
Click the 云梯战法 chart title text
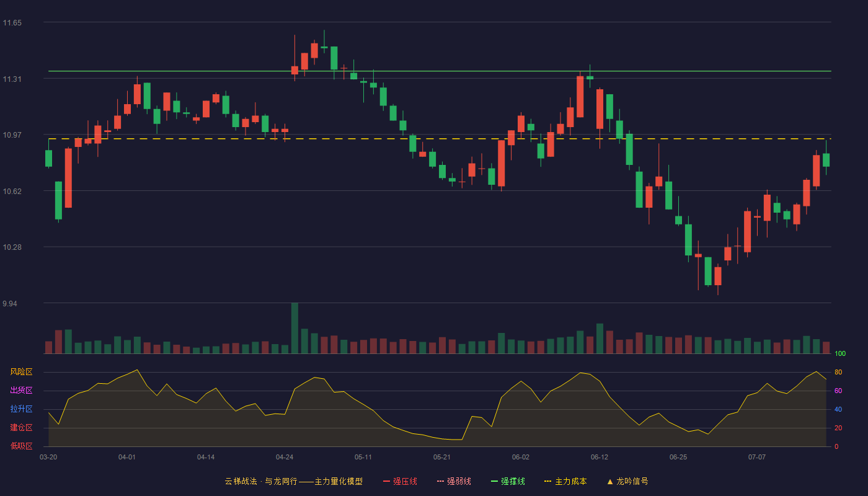pyautogui.click(x=241, y=481)
